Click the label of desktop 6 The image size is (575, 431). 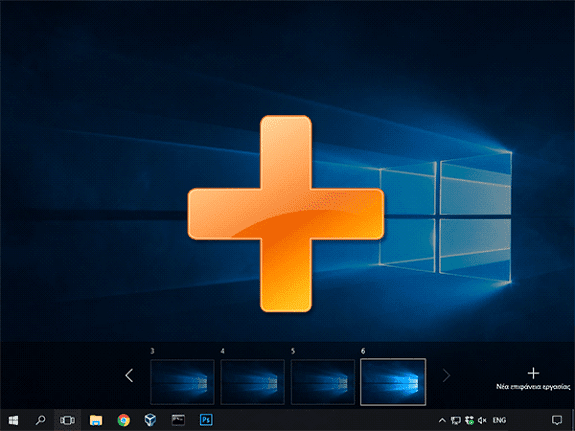363,351
